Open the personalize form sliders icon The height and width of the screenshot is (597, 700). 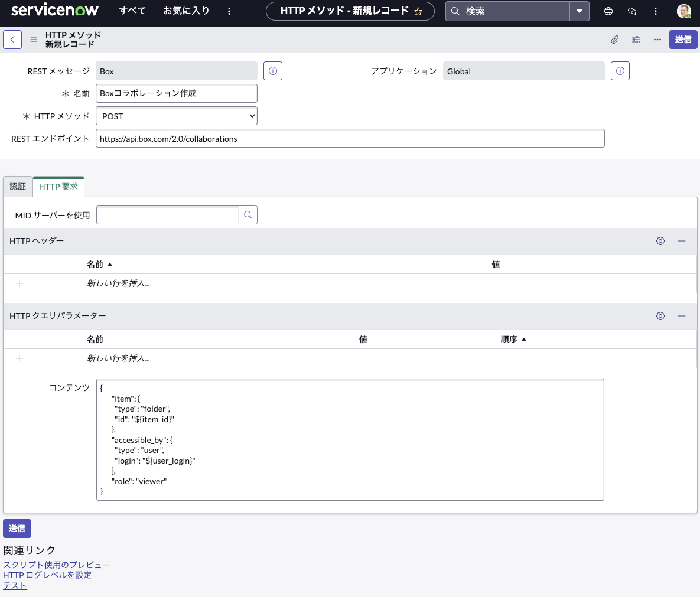pyautogui.click(x=636, y=40)
